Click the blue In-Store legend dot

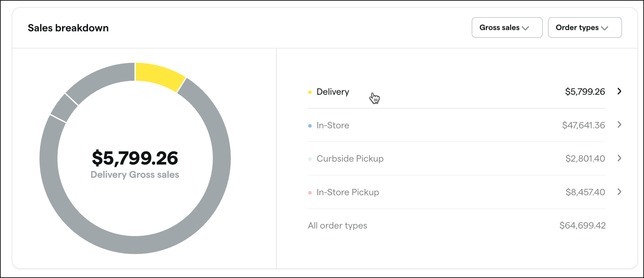[x=309, y=125]
